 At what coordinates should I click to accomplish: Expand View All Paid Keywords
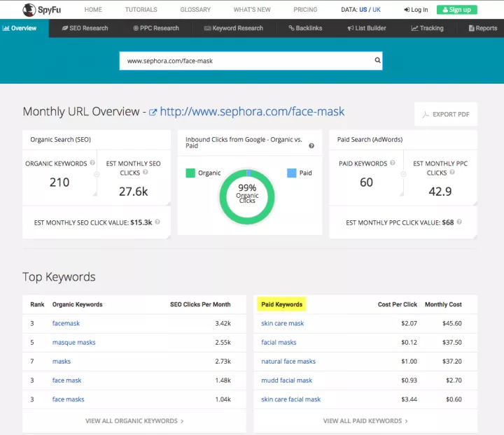click(365, 421)
